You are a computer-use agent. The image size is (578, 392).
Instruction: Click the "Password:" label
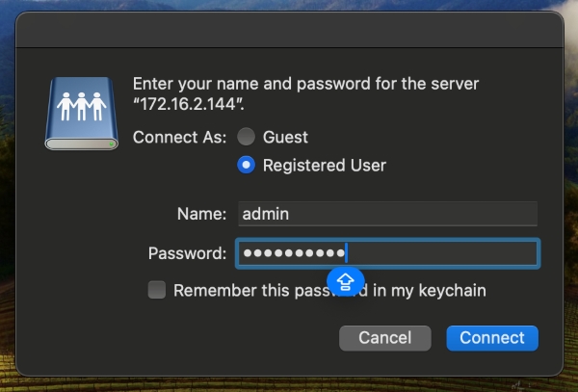point(187,253)
